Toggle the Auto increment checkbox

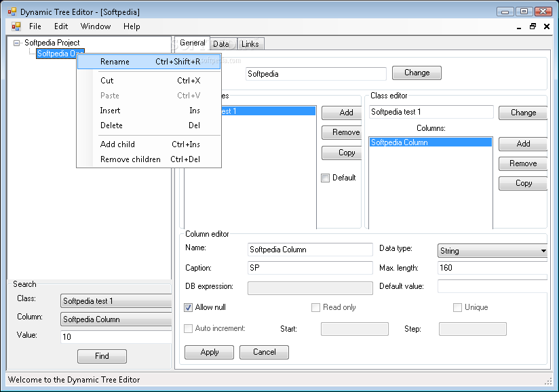pyautogui.click(x=188, y=328)
